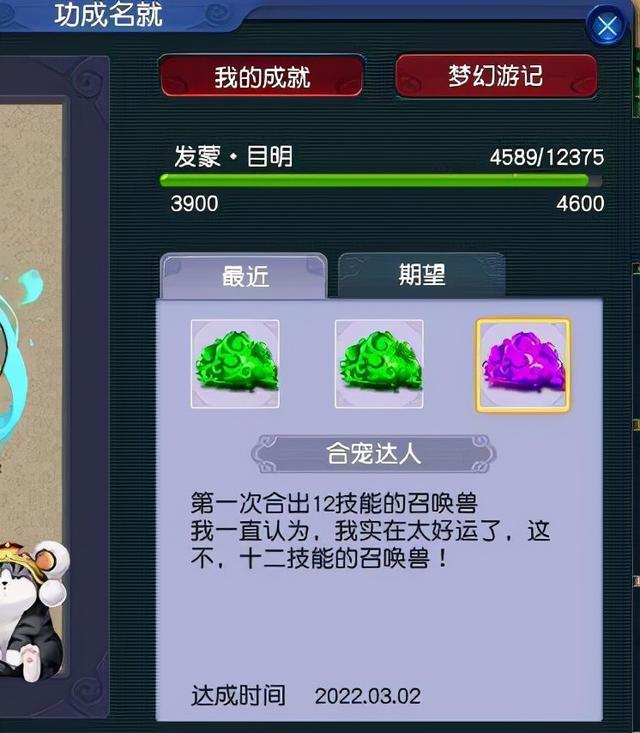The height and width of the screenshot is (733, 640).
Task: Click the achievement description text
Action: point(370,531)
